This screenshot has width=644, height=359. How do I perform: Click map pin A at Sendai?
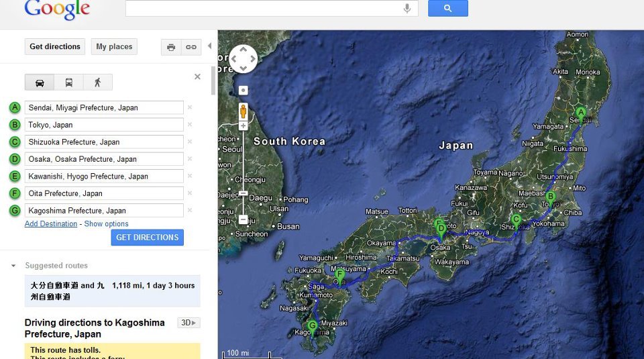581,114
